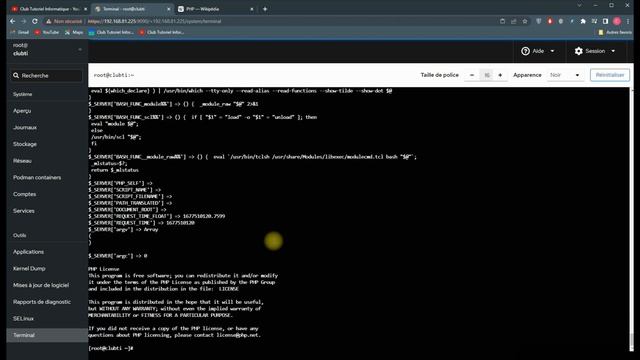
Task: Click the browser address bar URL
Action: (x=154, y=21)
